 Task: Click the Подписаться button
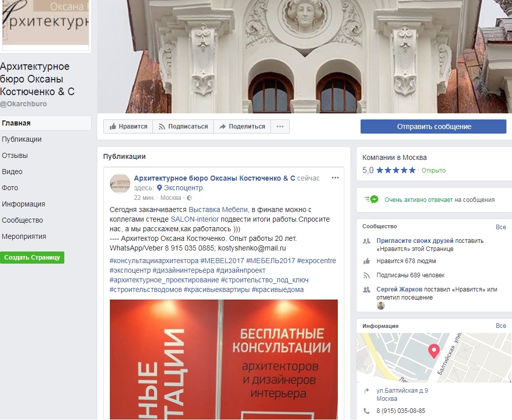point(183,127)
